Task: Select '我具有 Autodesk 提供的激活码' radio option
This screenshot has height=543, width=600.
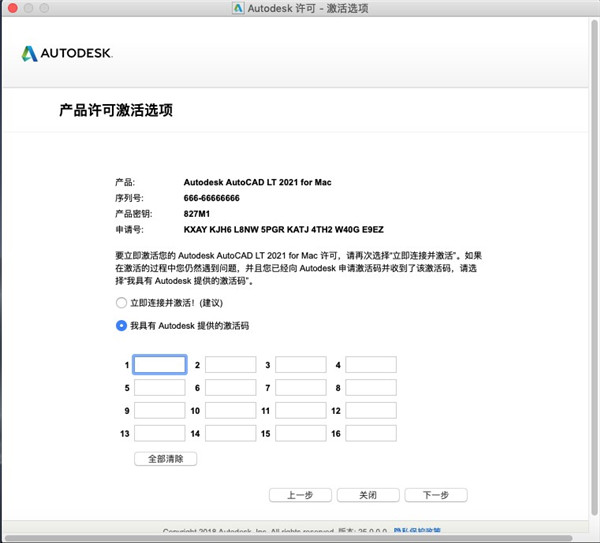Action: point(121,326)
